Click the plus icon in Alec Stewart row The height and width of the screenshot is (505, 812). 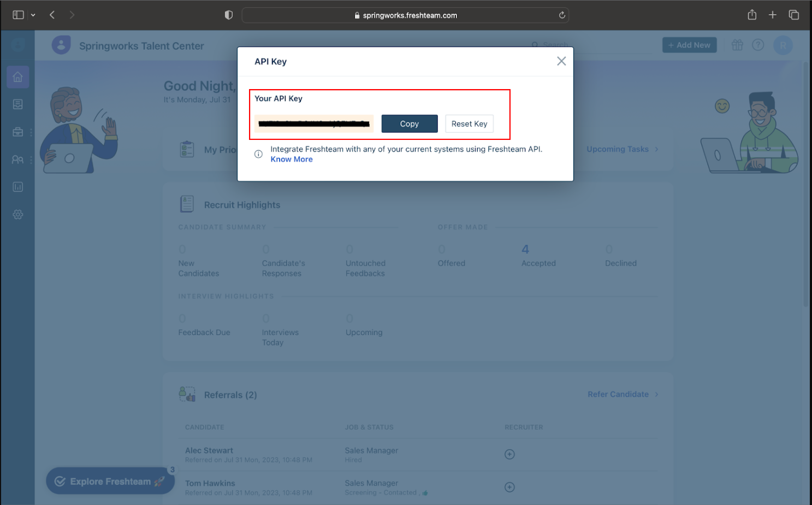(x=509, y=454)
